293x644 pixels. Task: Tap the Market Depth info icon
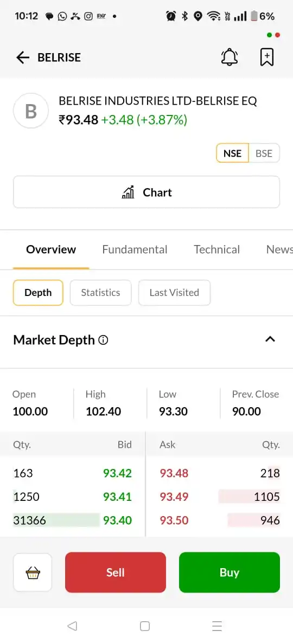tap(104, 340)
